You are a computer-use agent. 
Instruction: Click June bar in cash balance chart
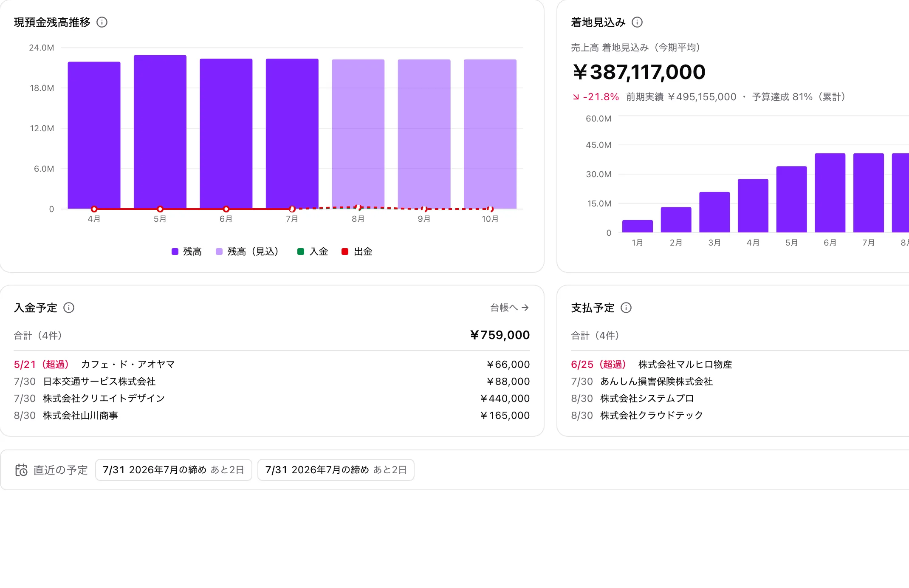tap(226, 133)
